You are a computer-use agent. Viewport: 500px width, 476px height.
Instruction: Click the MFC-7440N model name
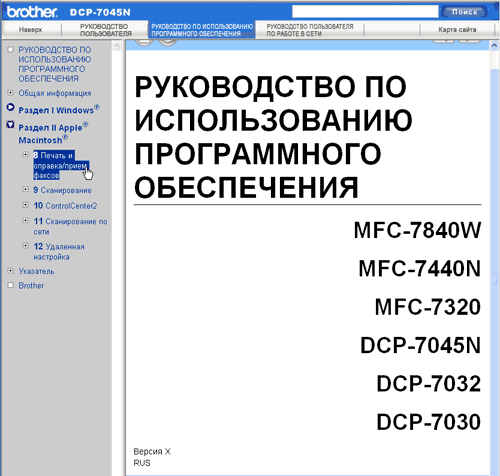pos(420,269)
